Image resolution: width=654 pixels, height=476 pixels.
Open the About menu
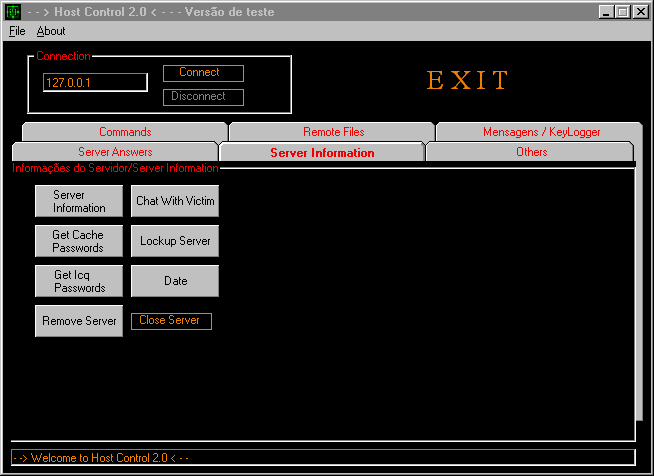pyautogui.click(x=51, y=31)
